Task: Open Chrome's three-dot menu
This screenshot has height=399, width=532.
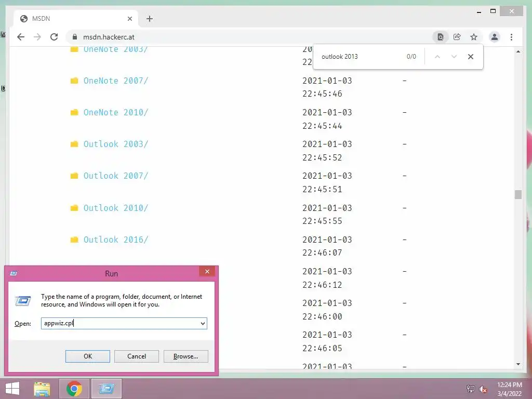Action: [x=511, y=37]
